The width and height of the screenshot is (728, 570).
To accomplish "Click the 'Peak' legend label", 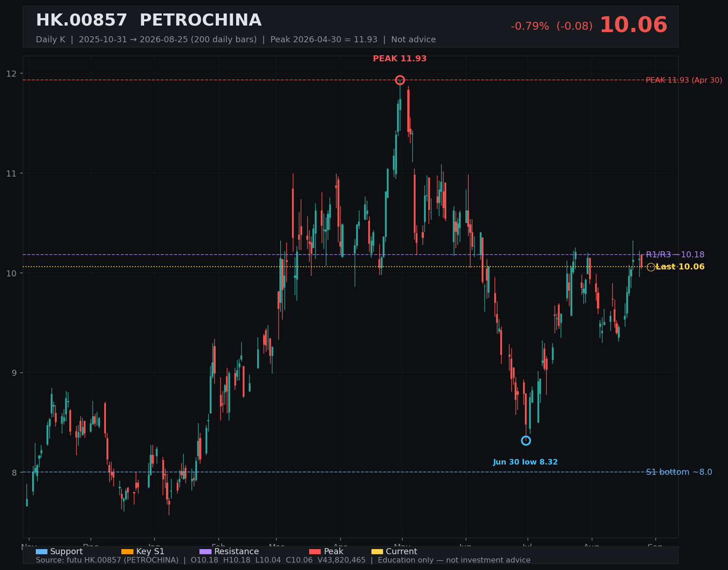I will tap(334, 551).
